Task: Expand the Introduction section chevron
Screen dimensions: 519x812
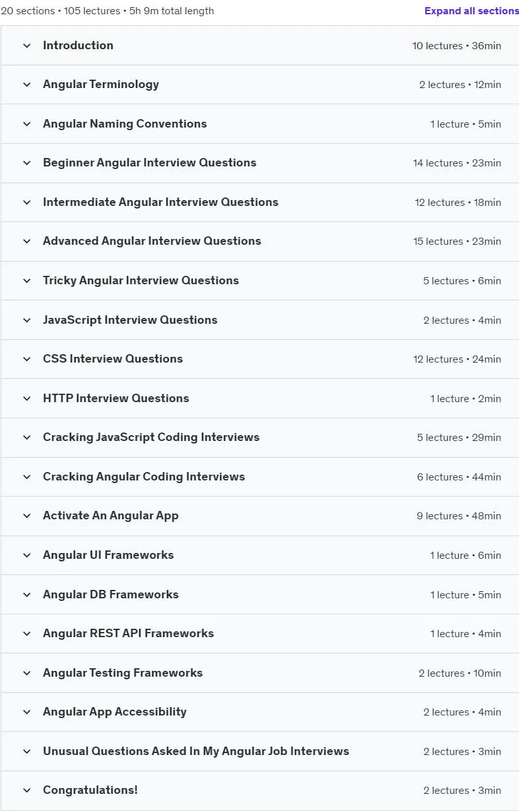Action: (27, 46)
